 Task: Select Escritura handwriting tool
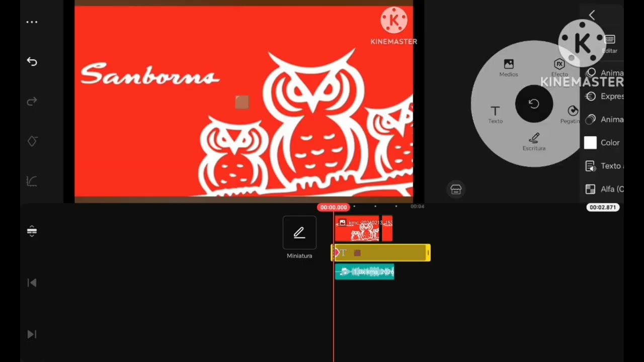pyautogui.click(x=534, y=142)
